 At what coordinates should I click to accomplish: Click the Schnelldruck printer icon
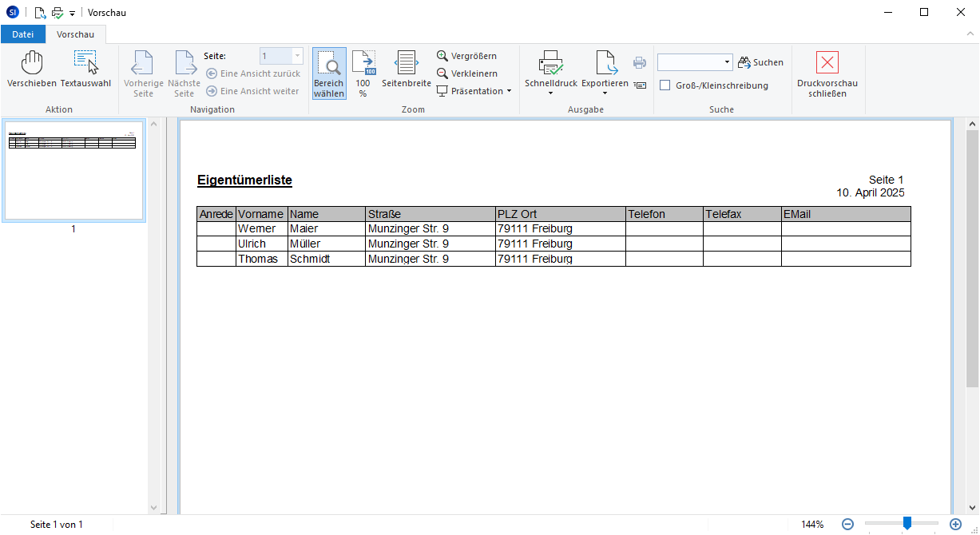point(550,63)
